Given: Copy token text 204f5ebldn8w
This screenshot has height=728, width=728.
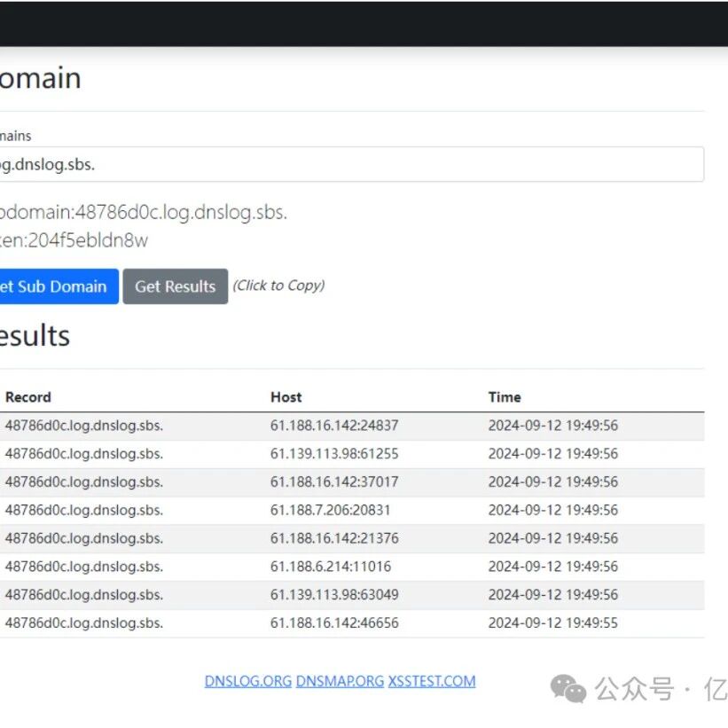Looking at the screenshot, I should tap(88, 240).
